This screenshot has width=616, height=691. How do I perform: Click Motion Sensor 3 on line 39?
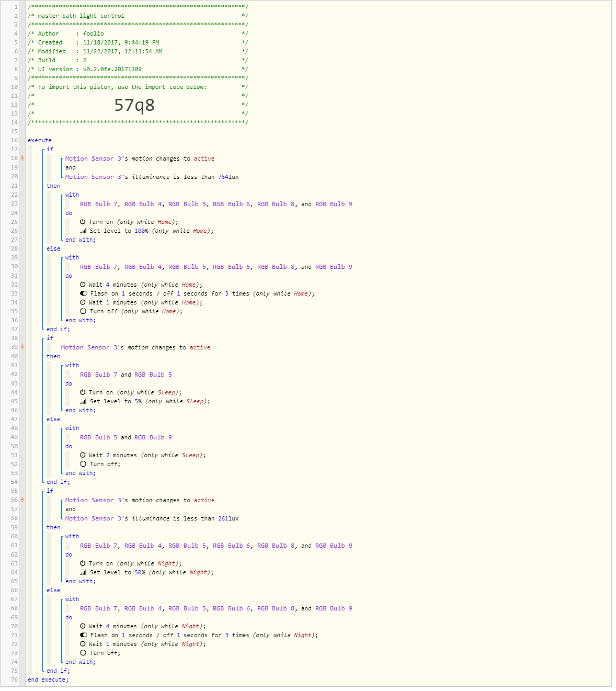click(x=89, y=347)
